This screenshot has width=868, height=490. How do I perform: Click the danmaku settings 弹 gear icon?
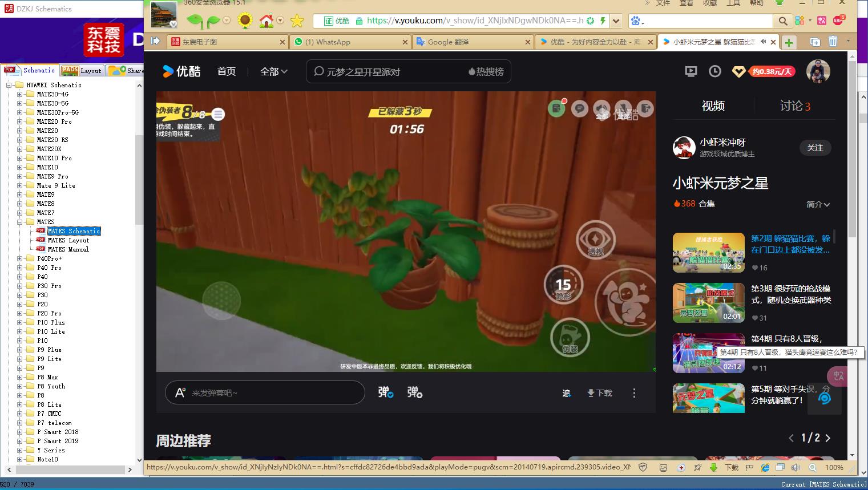(414, 392)
